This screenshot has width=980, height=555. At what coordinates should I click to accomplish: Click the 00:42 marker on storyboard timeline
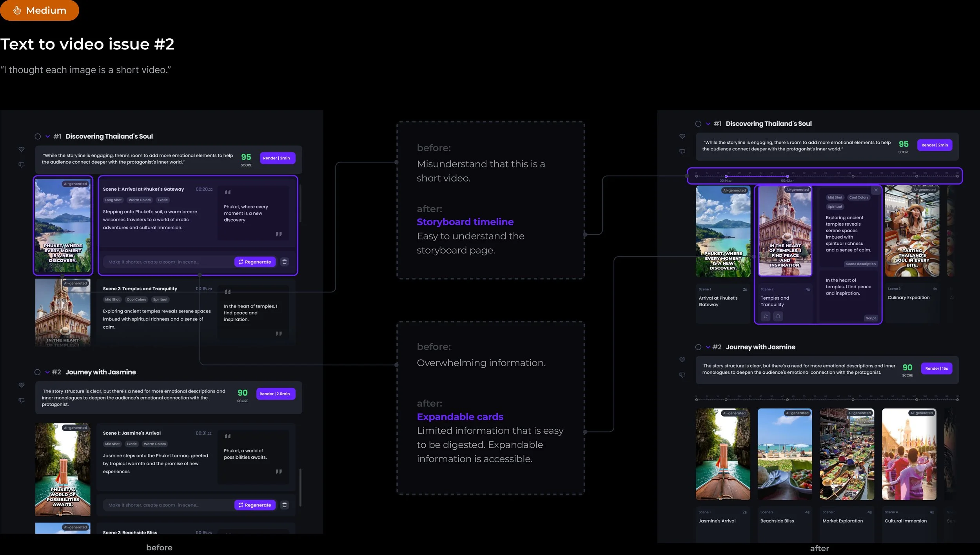point(787,177)
